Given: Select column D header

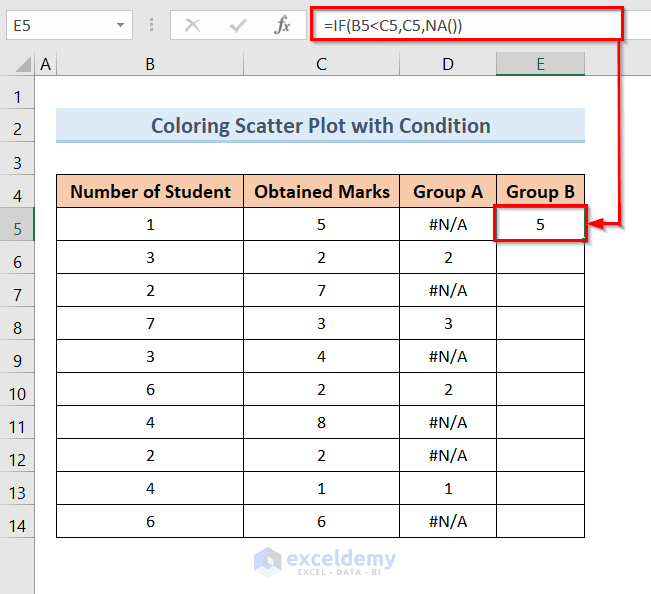Looking at the screenshot, I should [x=448, y=65].
